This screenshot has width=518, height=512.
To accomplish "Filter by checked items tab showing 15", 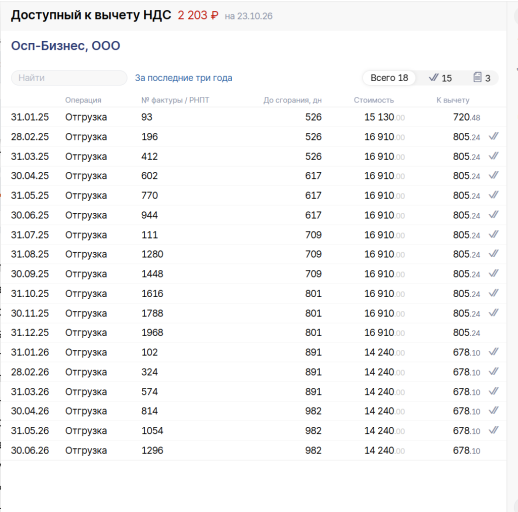I will pyautogui.click(x=440, y=78).
